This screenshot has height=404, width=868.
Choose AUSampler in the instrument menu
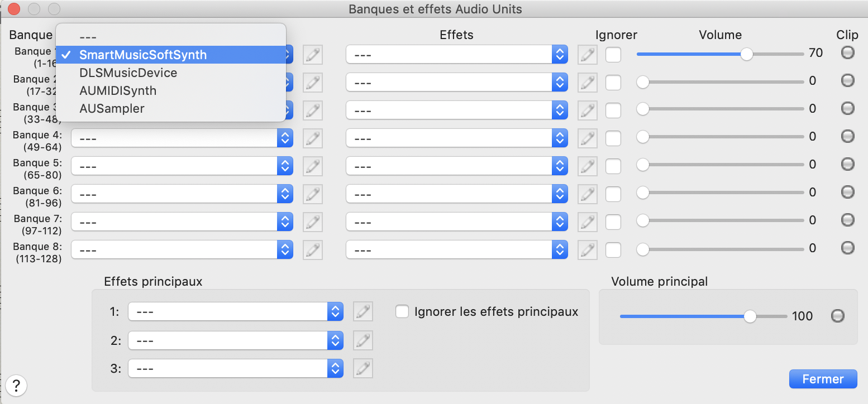112,109
